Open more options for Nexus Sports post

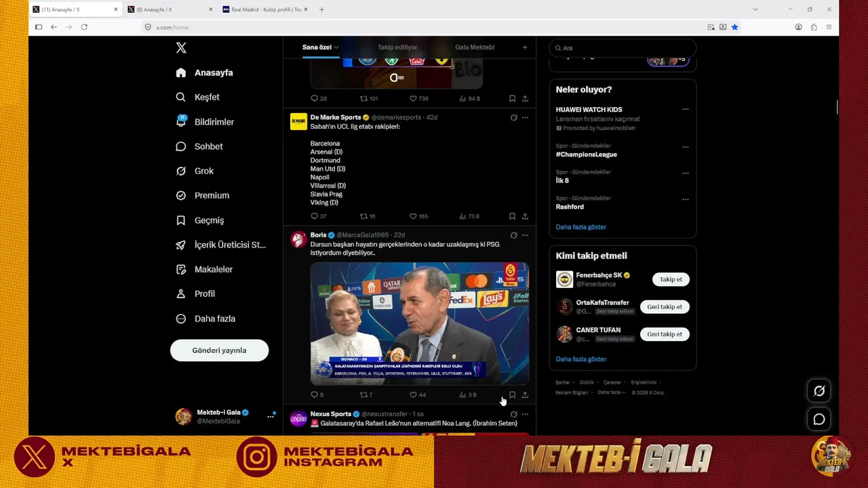(525, 414)
